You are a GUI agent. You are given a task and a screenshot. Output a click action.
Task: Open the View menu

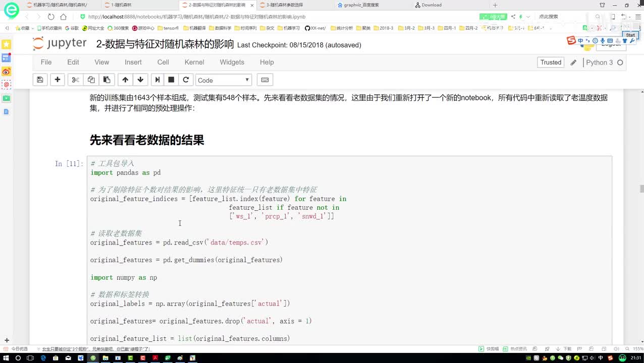coord(102,62)
